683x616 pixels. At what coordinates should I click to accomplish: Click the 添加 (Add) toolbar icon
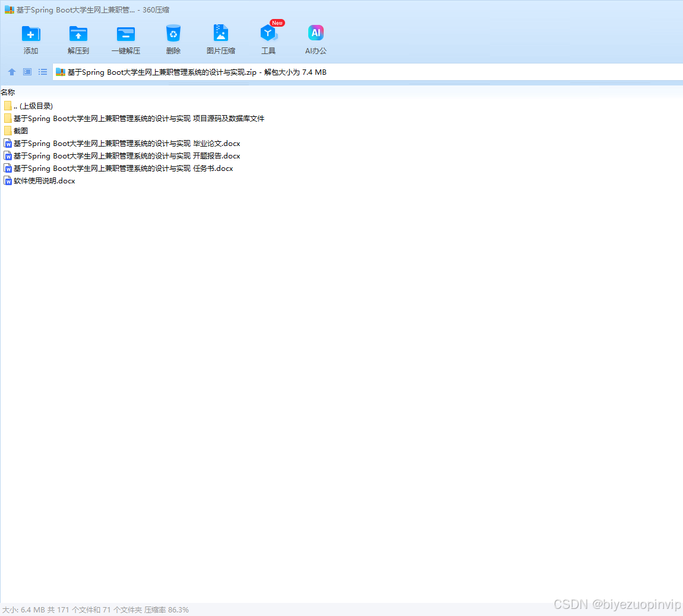click(x=31, y=33)
